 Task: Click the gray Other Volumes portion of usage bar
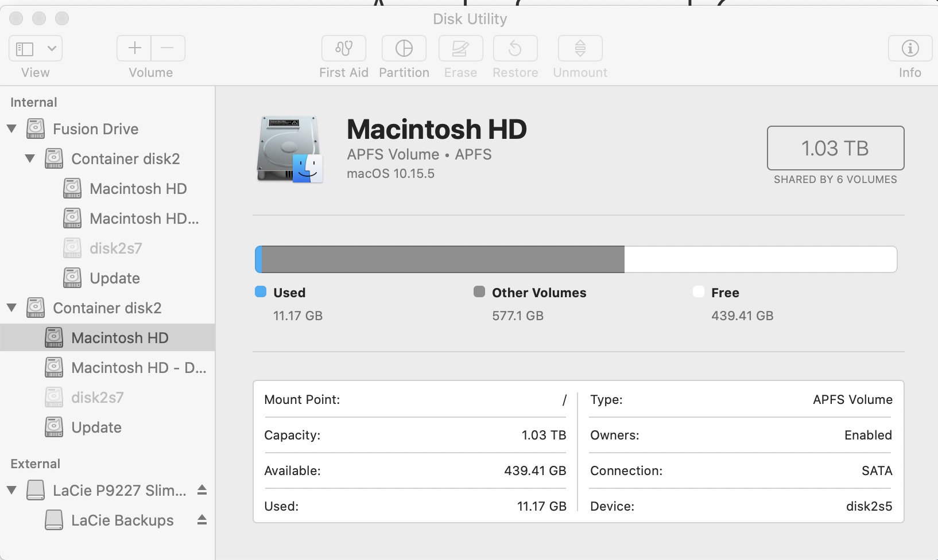(443, 259)
